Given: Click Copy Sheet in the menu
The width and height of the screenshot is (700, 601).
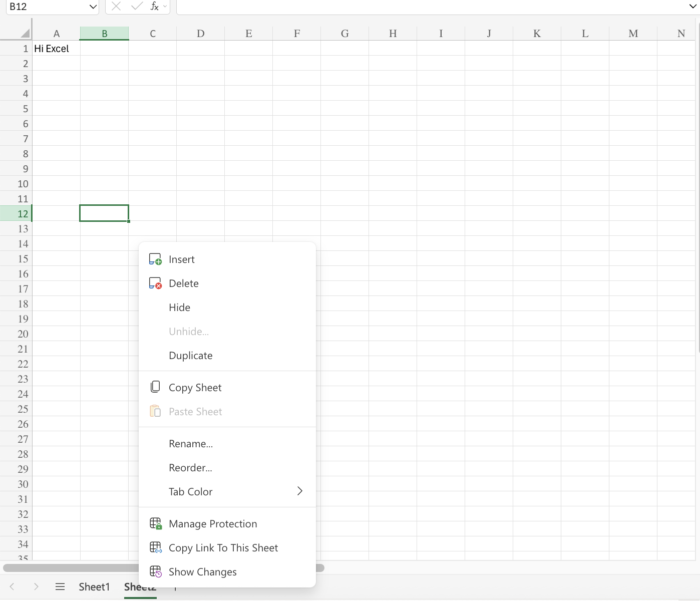Looking at the screenshot, I should [195, 387].
